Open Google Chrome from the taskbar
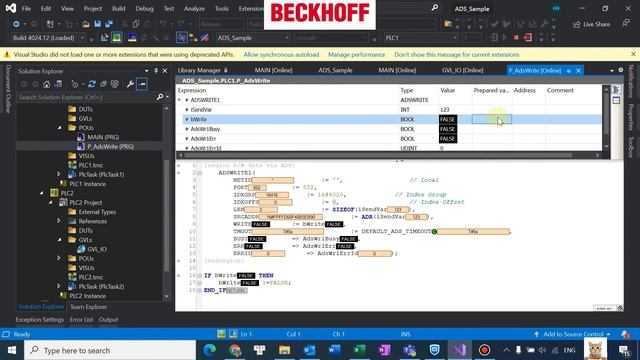 [x=235, y=350]
